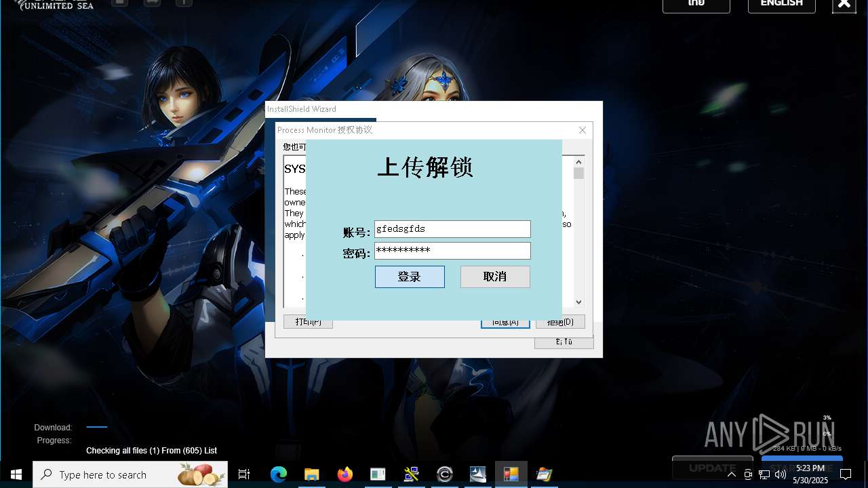
Task: Open the green window app on taskbar
Action: point(378,474)
